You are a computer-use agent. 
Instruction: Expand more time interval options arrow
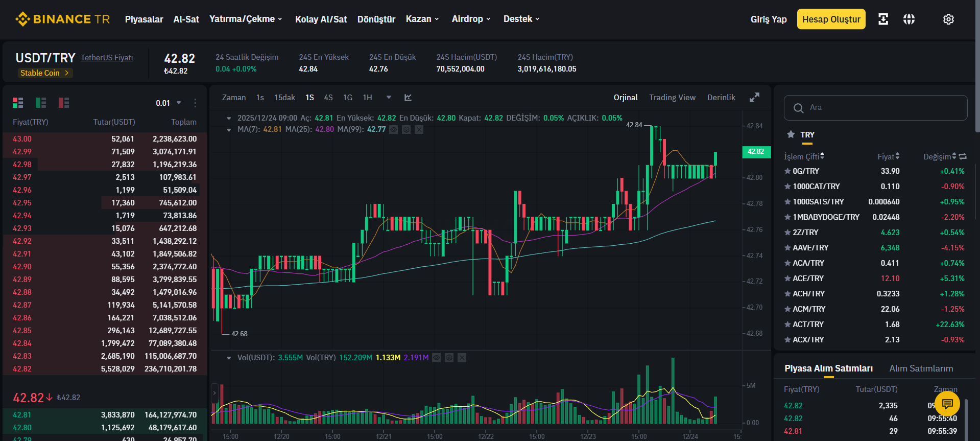389,98
